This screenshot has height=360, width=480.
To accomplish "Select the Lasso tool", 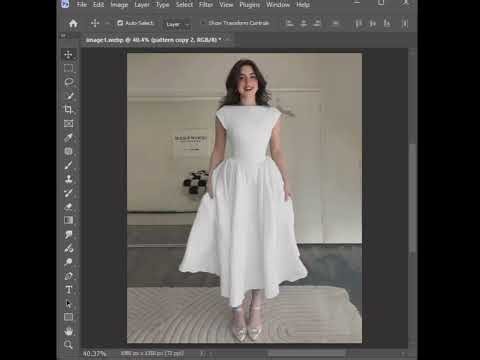I will click(x=68, y=82).
